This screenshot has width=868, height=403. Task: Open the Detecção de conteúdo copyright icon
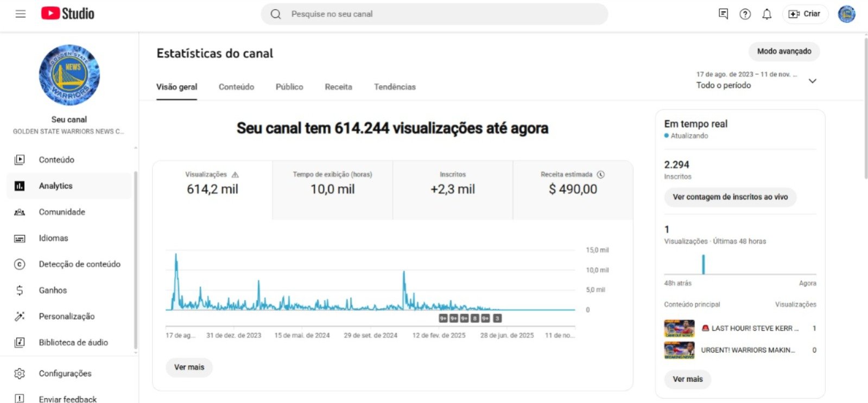(20, 265)
